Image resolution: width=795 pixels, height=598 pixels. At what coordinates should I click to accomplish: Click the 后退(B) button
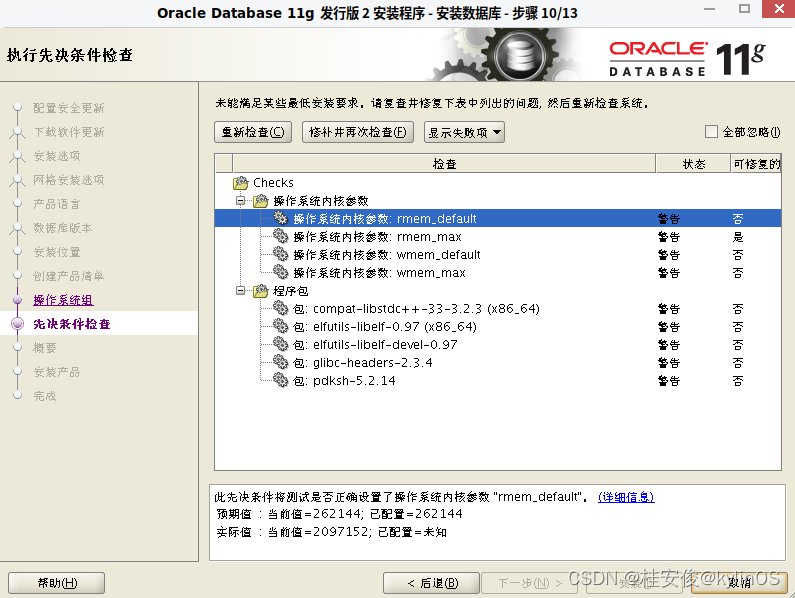point(431,583)
